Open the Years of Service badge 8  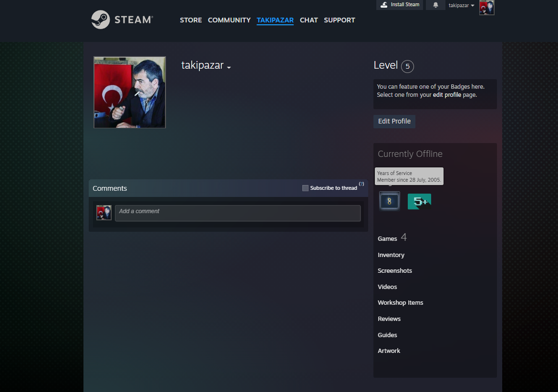coord(389,201)
